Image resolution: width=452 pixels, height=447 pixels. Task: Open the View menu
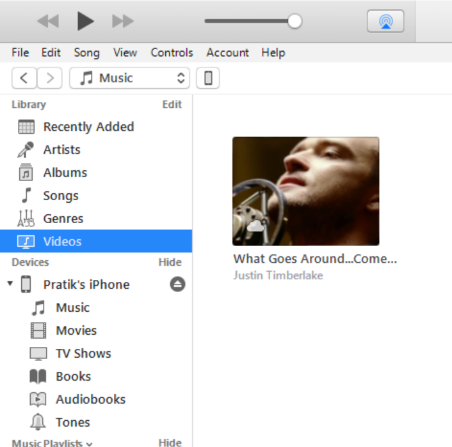[x=125, y=52]
